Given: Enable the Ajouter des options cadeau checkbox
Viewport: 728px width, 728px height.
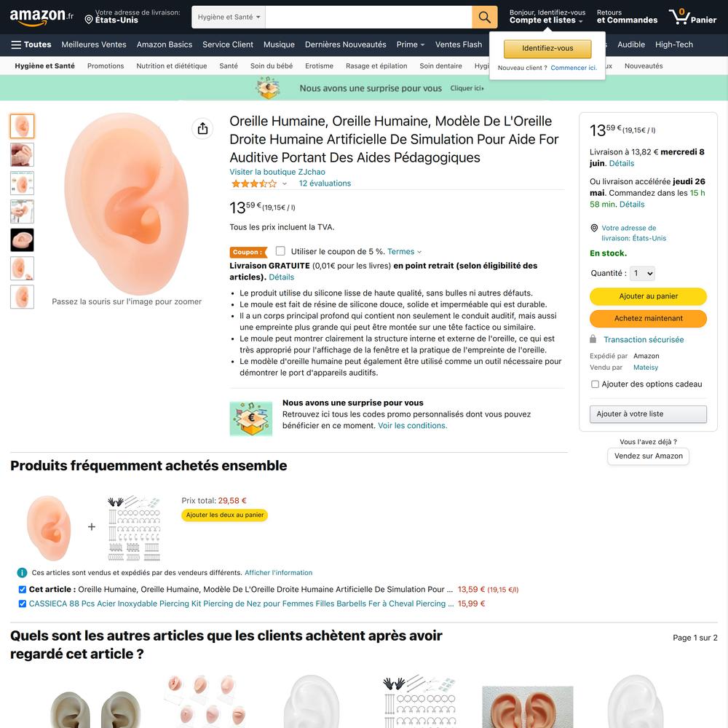Looking at the screenshot, I should pos(595,384).
